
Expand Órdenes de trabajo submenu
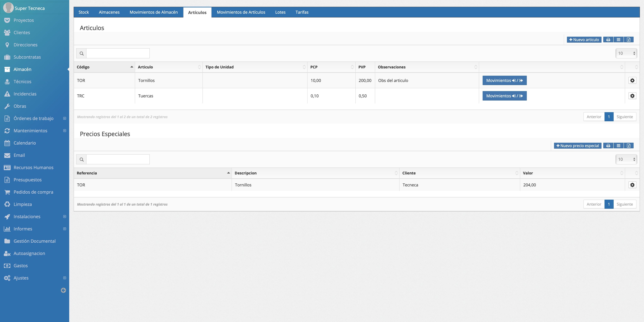tap(64, 118)
